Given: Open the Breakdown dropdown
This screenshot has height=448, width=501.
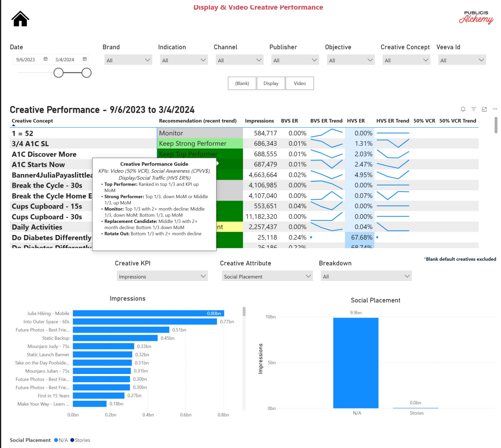Looking at the screenshot, I should (366, 276).
